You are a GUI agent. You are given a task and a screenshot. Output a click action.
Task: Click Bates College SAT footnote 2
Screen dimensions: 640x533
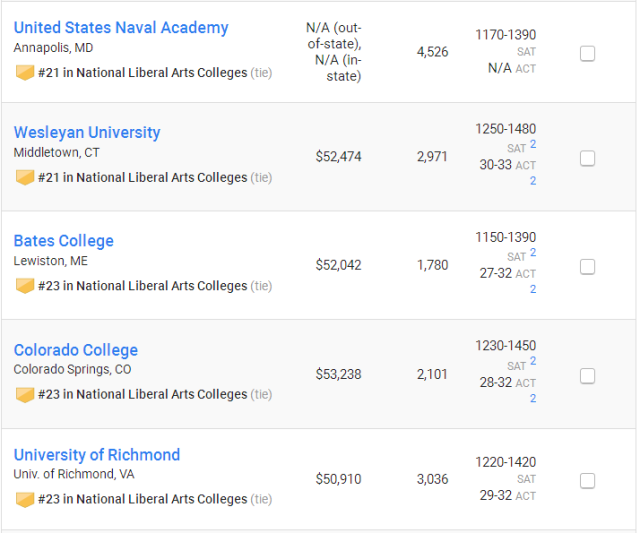pyautogui.click(x=533, y=253)
